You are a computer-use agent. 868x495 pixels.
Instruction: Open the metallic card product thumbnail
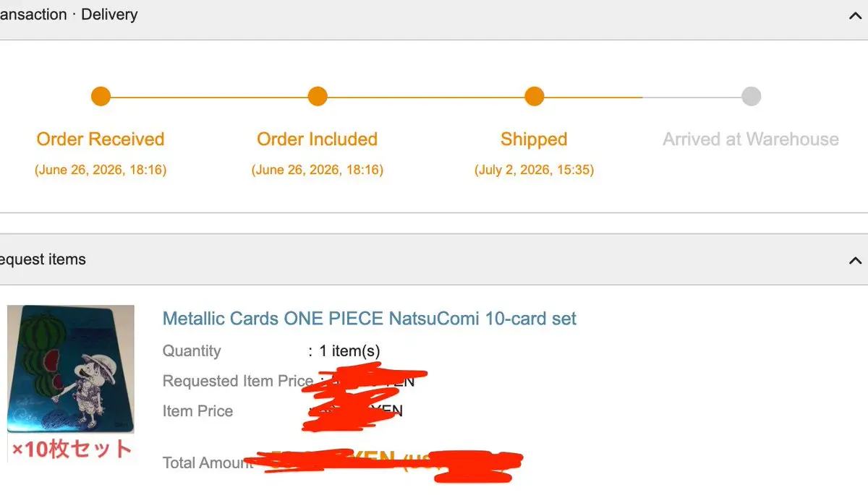pos(71,369)
